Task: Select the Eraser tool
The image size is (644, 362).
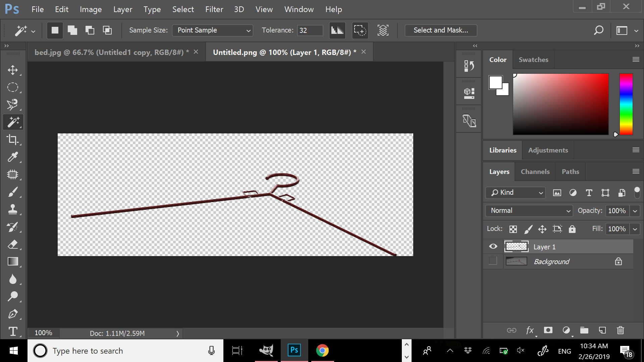Action: [13, 244]
